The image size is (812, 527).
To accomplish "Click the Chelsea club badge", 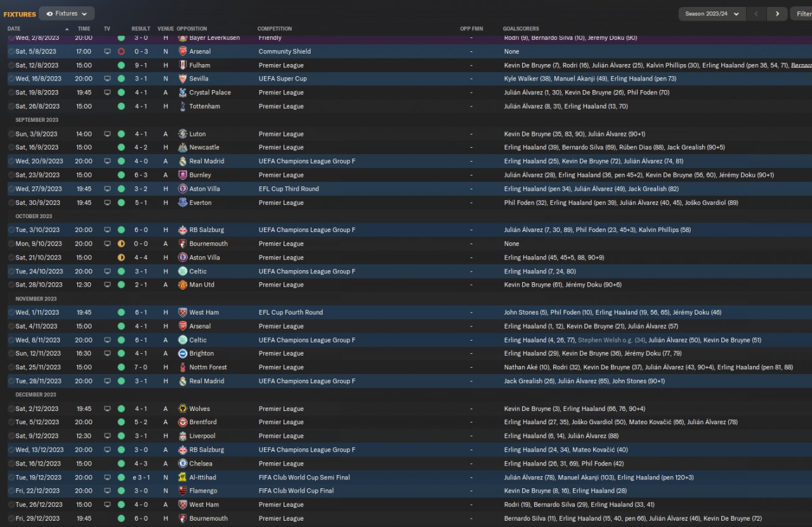I will tap(183, 464).
